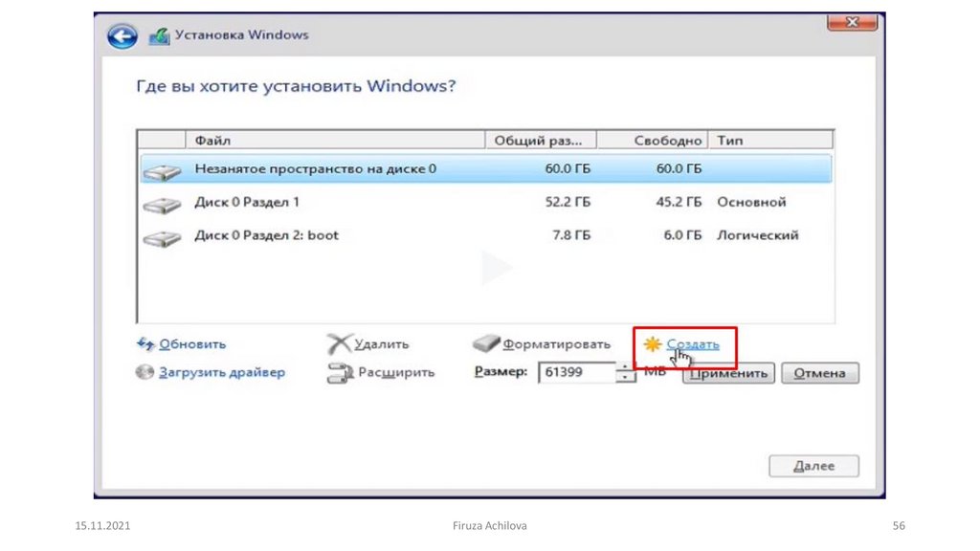Screen dimensions: 980x551
Task: Select row Незанятое пространство на диске 0
Action: pos(485,168)
